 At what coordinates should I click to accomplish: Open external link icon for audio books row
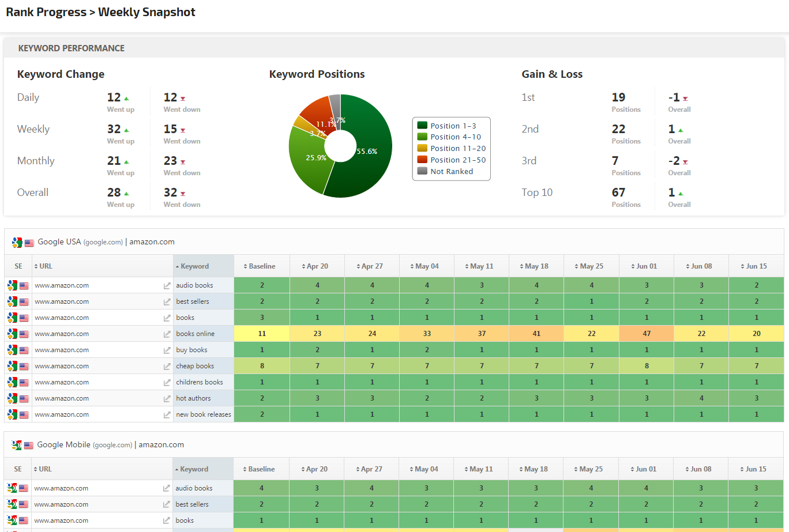tap(167, 285)
